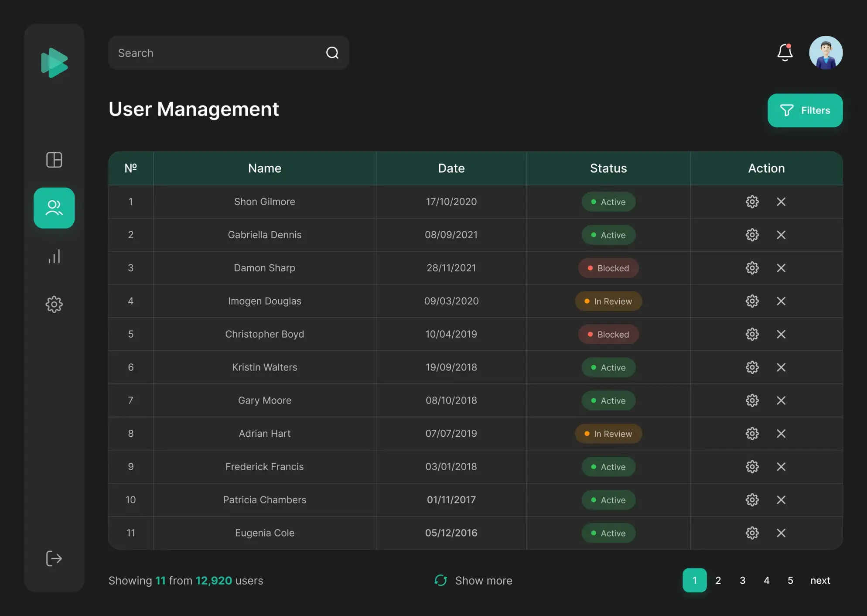This screenshot has width=867, height=616.
Task: Click the gear icon for Adrian Hart
Action: [752, 434]
